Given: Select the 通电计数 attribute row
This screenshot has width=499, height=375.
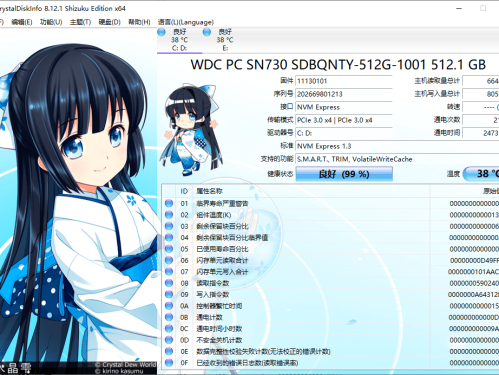Looking at the screenshot, I should point(330,317).
